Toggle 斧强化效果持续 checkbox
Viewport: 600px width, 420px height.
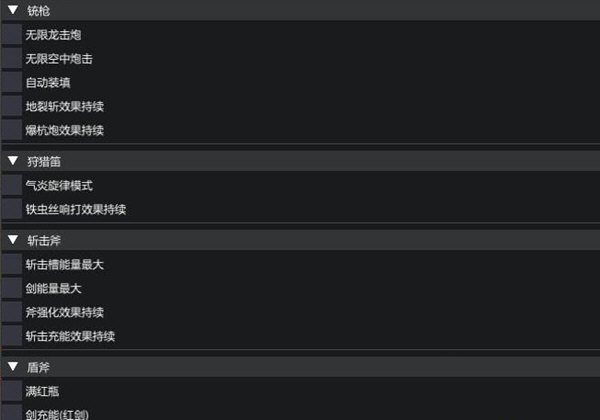click(x=11, y=312)
